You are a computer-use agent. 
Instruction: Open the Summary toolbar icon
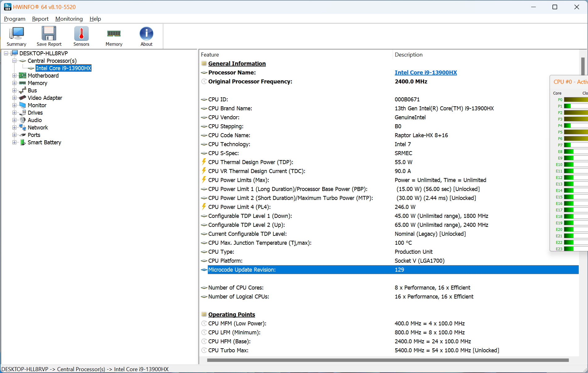(x=16, y=36)
